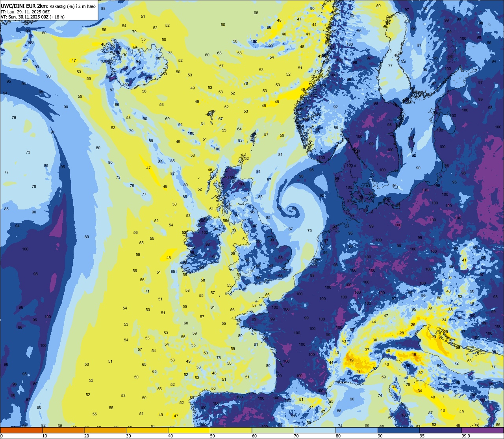
Task: Click the "180" value over Norway
Action: tap(350, 44)
